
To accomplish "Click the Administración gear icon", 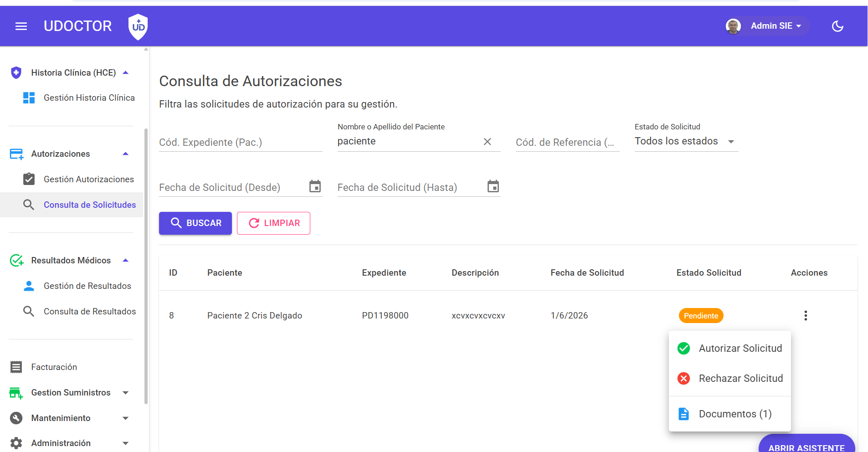I will tap(16, 443).
